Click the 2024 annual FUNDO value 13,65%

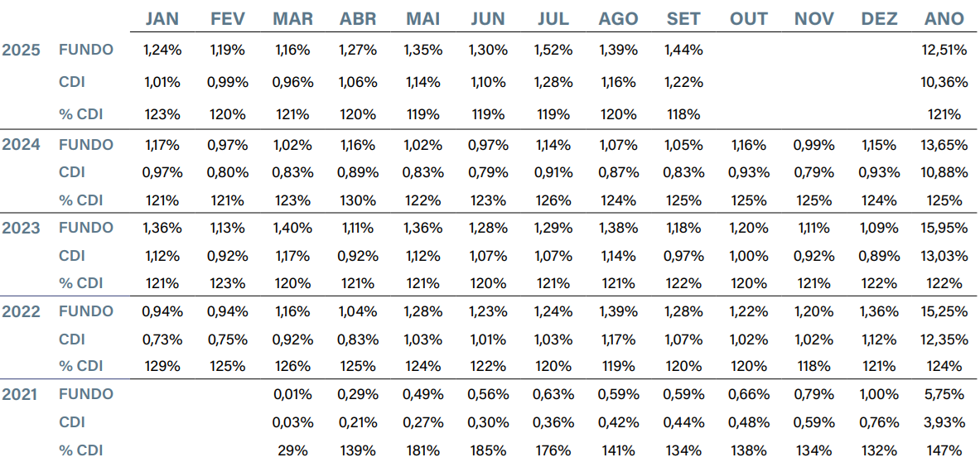(944, 145)
